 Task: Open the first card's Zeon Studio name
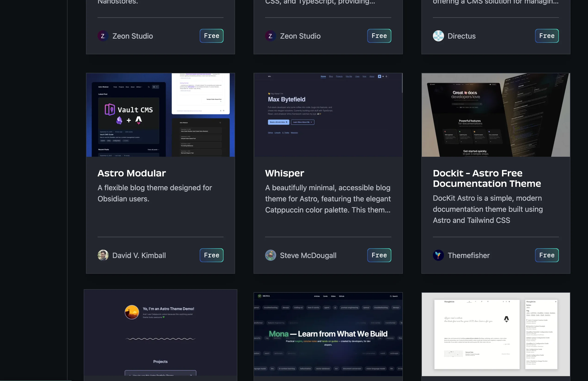tap(133, 36)
